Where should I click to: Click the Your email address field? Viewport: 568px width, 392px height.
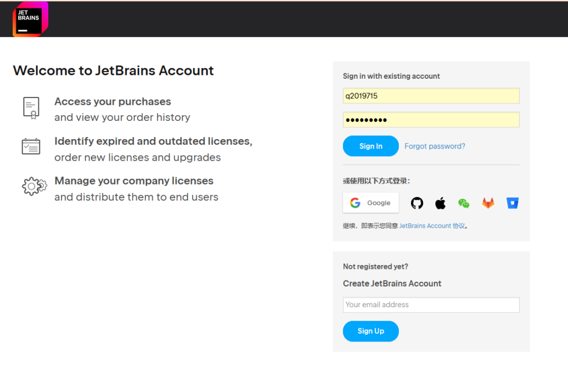[431, 305]
